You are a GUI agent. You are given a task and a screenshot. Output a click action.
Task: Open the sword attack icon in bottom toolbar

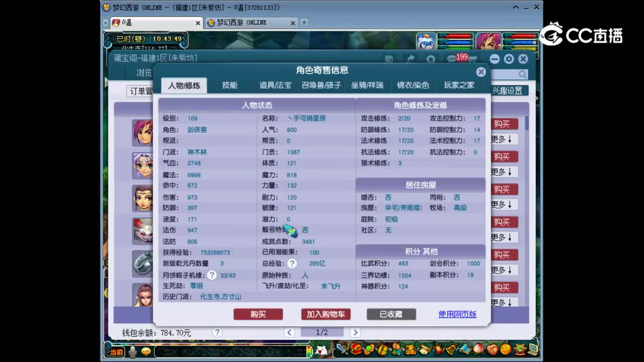click(x=343, y=348)
